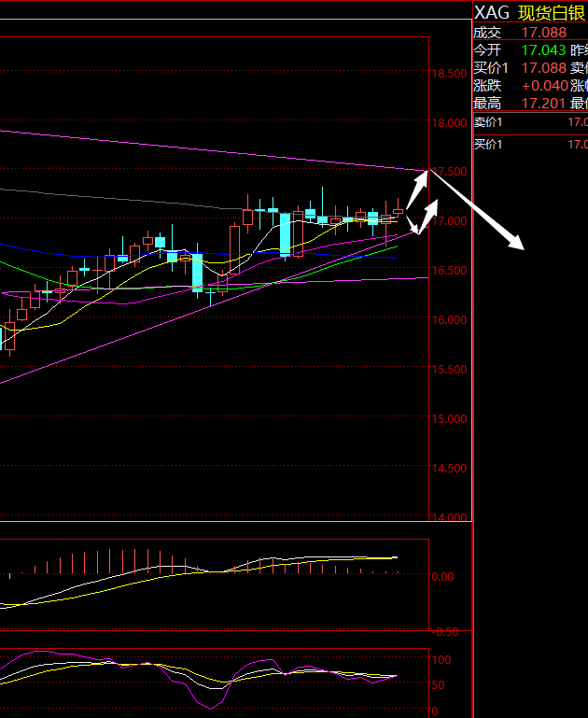Click the 涨跌 label
Viewport: 588px width, 718px height.
487,86
